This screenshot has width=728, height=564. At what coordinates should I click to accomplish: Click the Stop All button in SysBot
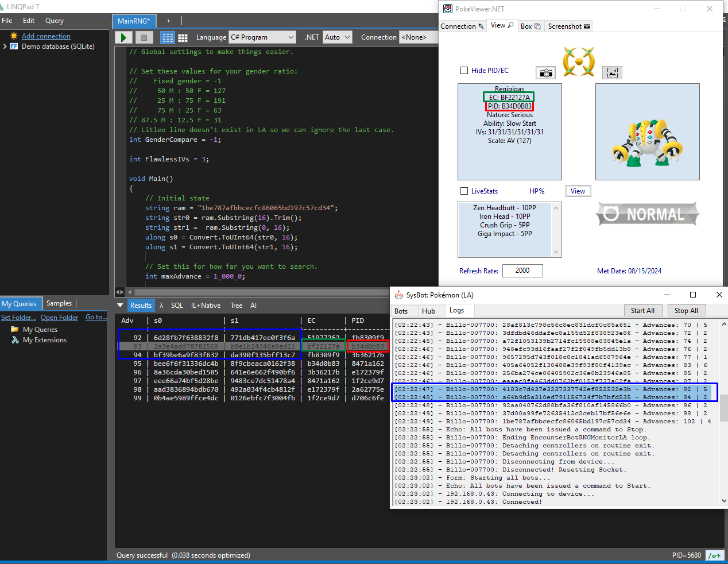click(686, 311)
